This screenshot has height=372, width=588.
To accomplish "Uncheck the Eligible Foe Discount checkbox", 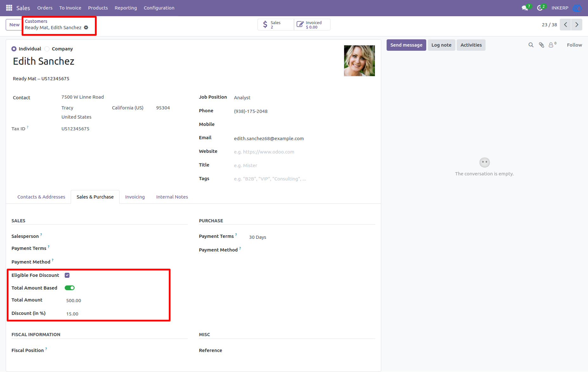I will click(x=67, y=275).
